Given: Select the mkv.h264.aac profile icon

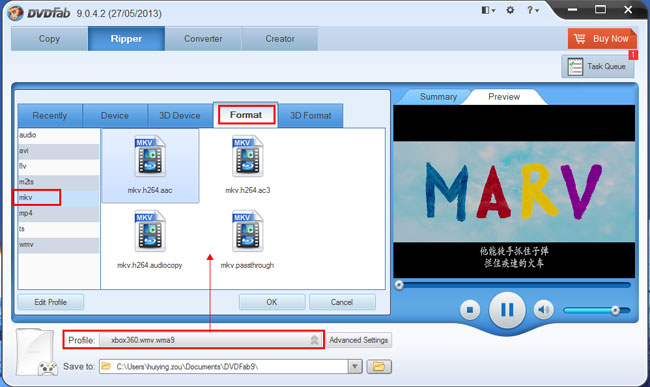Looking at the screenshot, I should tap(150, 157).
